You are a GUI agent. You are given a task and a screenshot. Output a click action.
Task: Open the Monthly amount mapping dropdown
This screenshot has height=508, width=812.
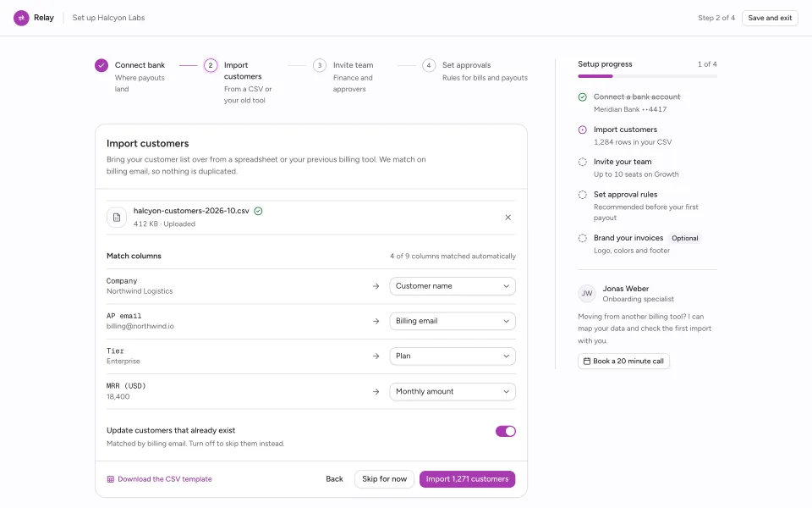pyautogui.click(x=453, y=391)
